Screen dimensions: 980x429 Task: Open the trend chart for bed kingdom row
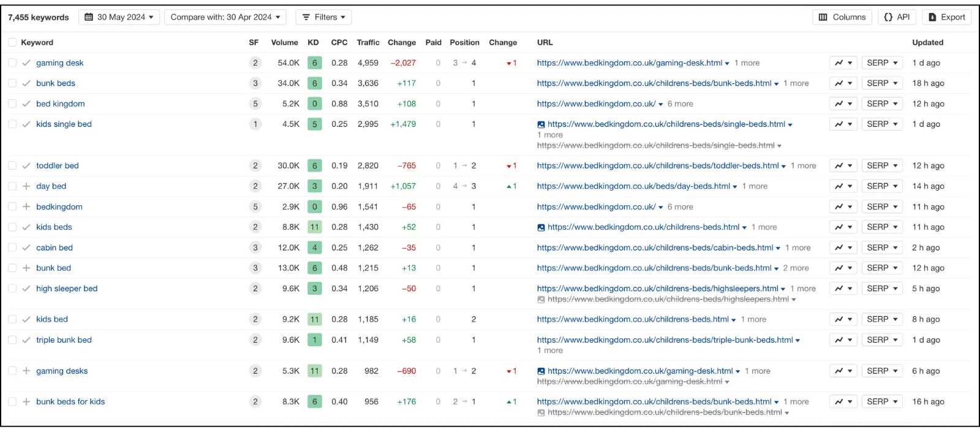pyautogui.click(x=843, y=104)
